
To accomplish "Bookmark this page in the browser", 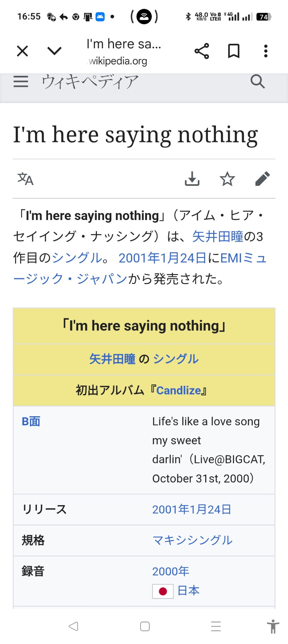I will (234, 51).
